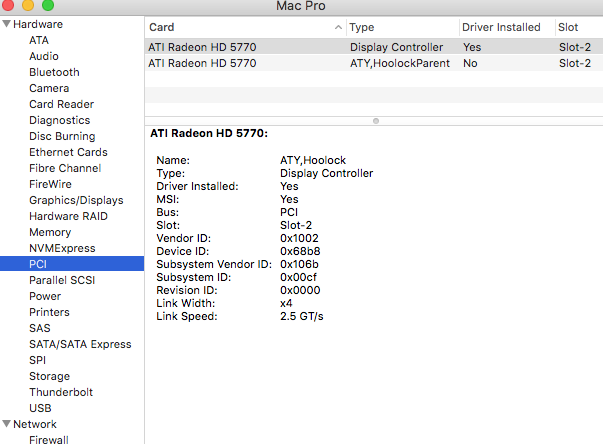
Task: Open Graphics/Displays information
Action: pyautogui.click(x=76, y=200)
